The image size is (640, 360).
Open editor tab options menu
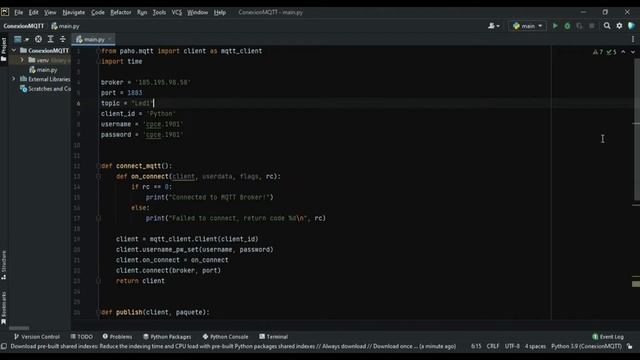coord(633,39)
